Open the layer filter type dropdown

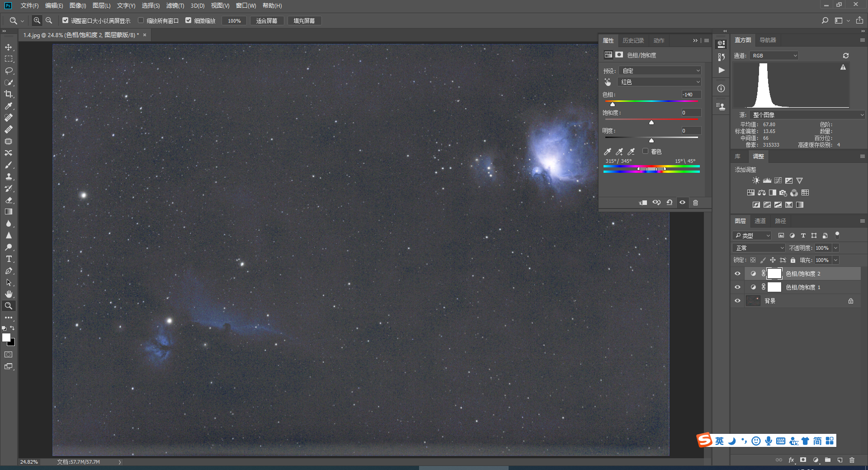pos(751,236)
